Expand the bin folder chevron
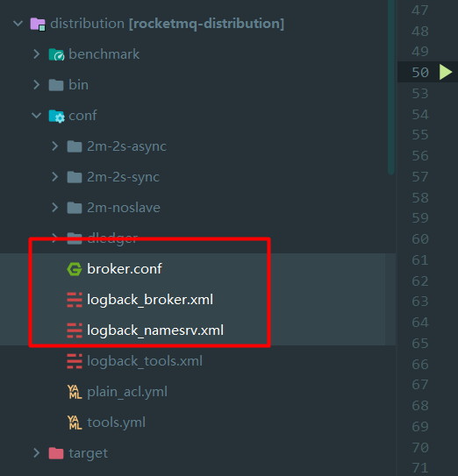Viewport: 458px width, 476px height. [37, 85]
